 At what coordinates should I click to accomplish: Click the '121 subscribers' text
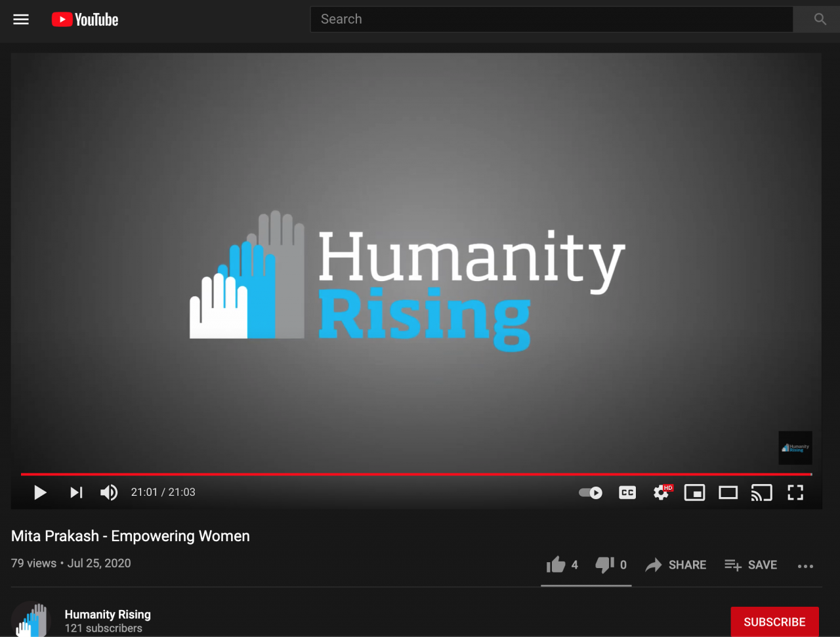tap(103, 628)
